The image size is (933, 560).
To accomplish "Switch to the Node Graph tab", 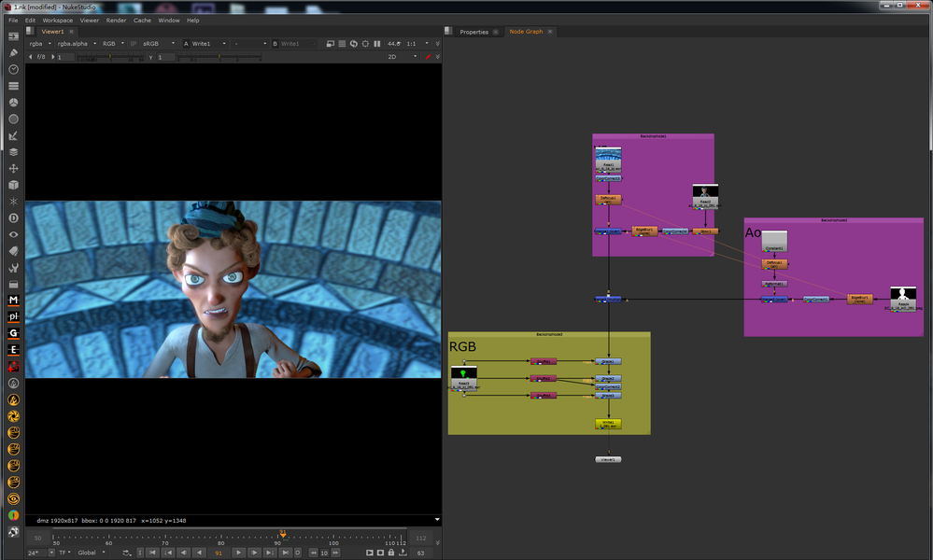I will point(526,32).
